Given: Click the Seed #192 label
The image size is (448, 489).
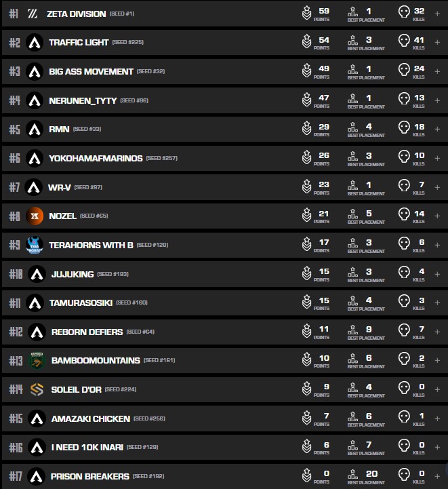Looking at the screenshot, I should [x=150, y=476].
